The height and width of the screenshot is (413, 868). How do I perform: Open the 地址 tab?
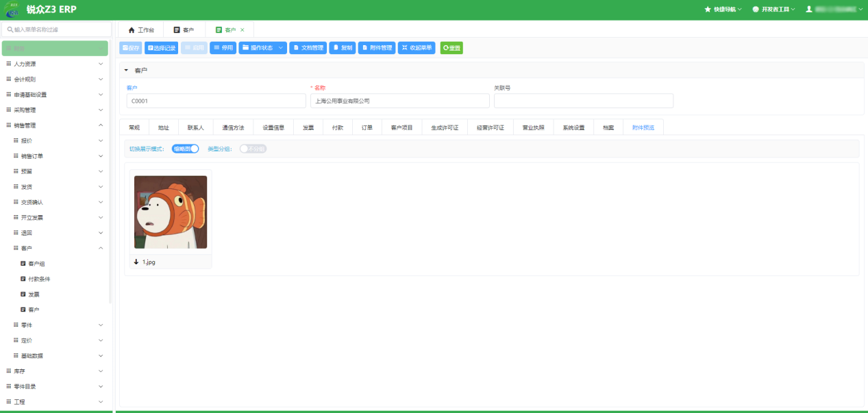pos(164,128)
